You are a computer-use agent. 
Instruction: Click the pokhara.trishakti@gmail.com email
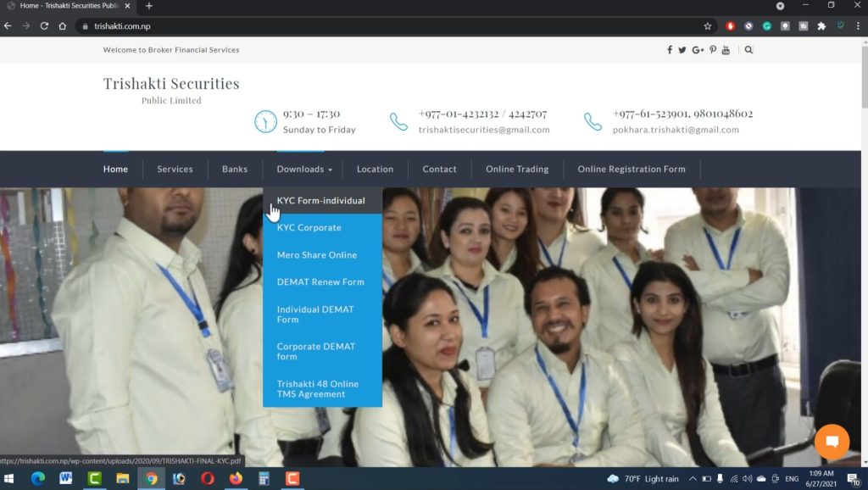676,130
